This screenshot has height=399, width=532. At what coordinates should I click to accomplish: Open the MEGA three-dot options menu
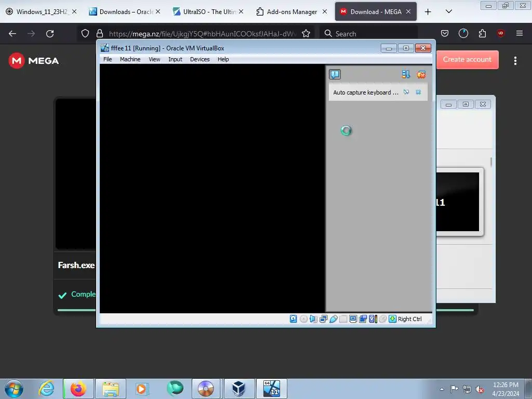[x=515, y=61]
